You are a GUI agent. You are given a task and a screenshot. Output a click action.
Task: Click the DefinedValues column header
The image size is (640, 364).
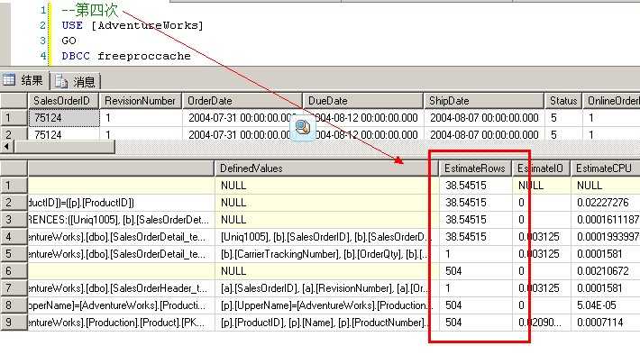coord(326,168)
